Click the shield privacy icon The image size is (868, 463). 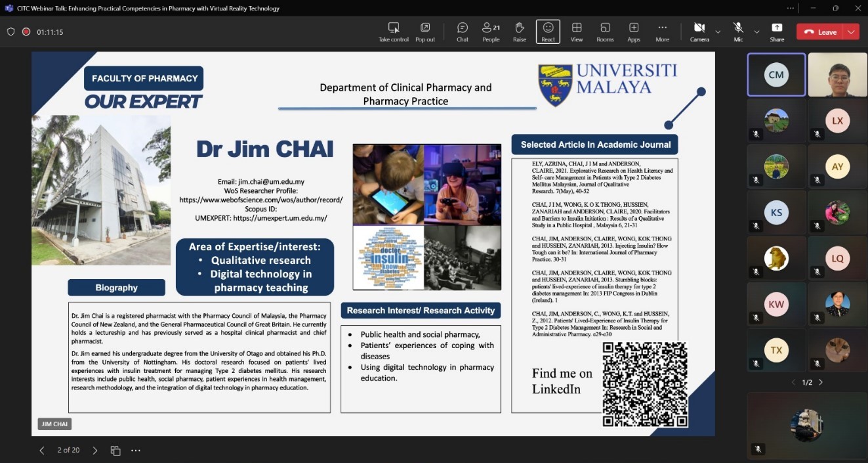pos(10,32)
